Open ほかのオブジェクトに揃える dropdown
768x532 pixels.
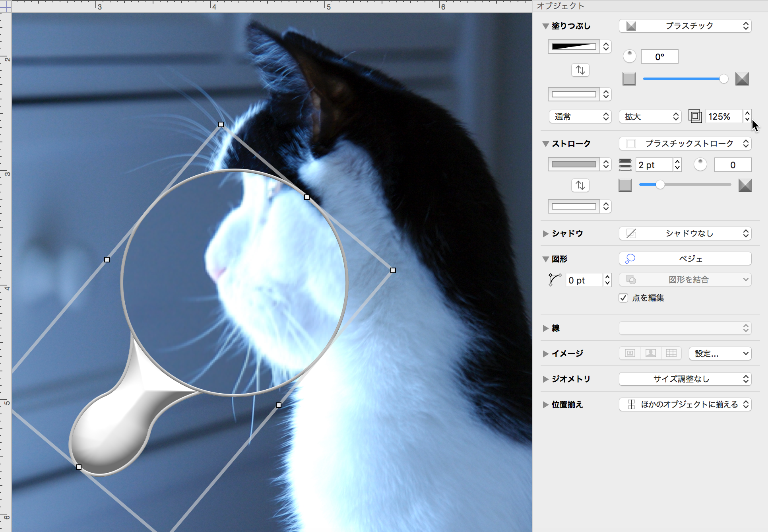(685, 404)
